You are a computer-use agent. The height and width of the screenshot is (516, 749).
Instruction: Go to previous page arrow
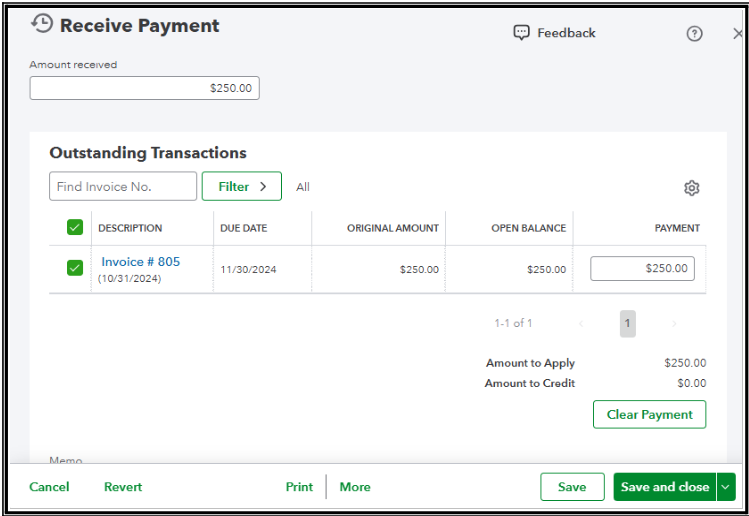point(581,324)
